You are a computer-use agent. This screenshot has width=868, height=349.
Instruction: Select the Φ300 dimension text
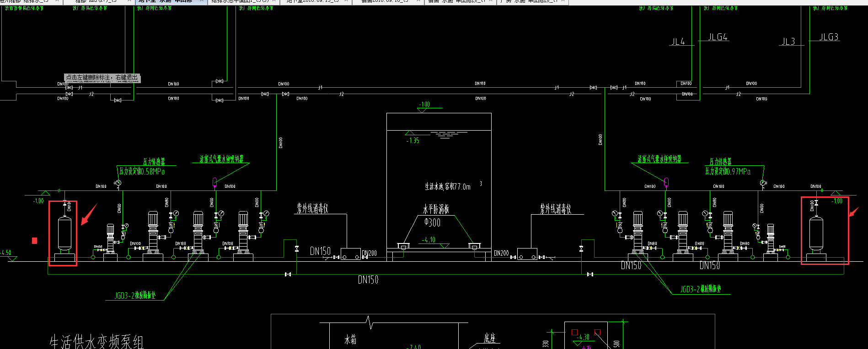pos(432,222)
